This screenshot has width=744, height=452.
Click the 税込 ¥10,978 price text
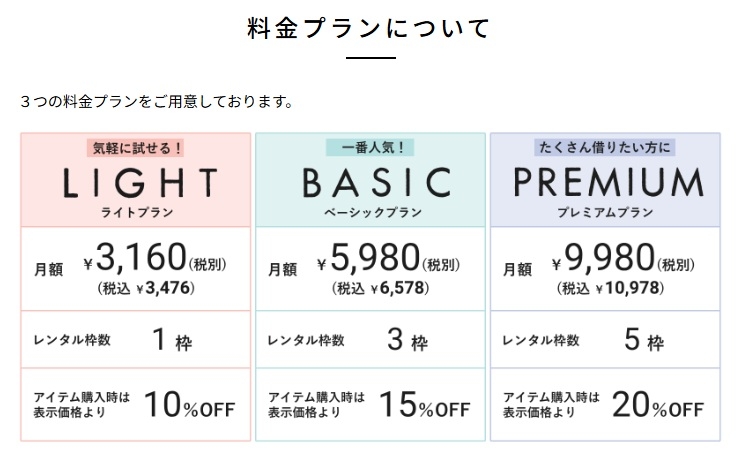pyautogui.click(x=617, y=289)
